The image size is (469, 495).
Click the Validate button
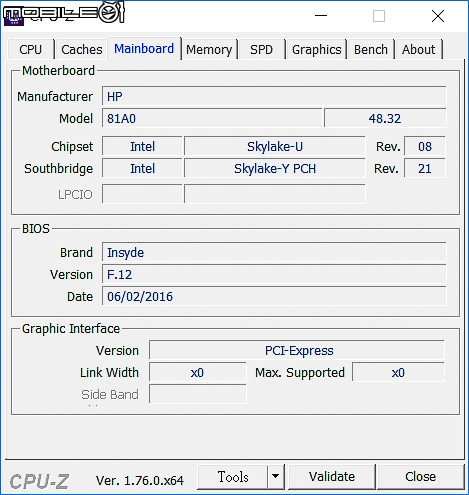point(332,477)
